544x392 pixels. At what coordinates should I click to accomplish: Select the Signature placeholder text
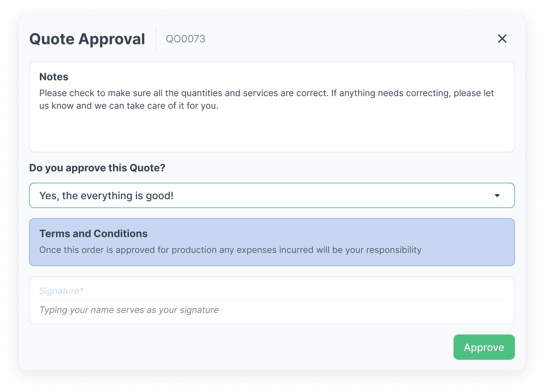(x=61, y=291)
